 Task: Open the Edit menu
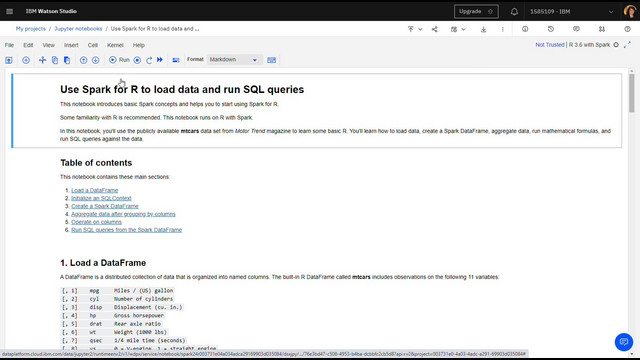click(28, 45)
